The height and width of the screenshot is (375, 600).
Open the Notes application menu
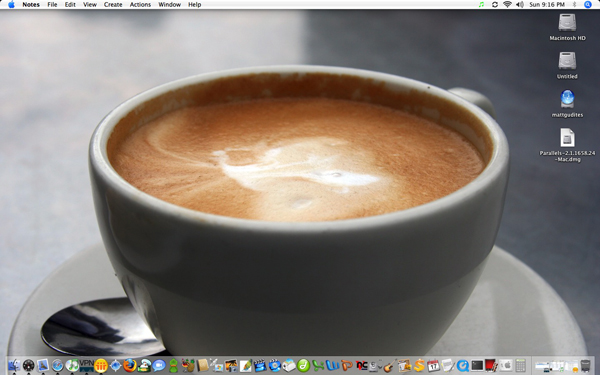click(31, 5)
